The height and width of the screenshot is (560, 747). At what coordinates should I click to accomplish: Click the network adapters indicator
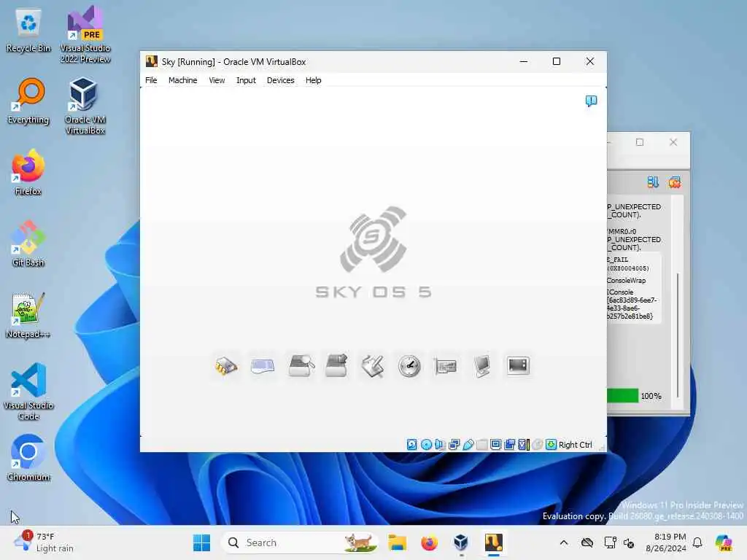[x=454, y=444]
